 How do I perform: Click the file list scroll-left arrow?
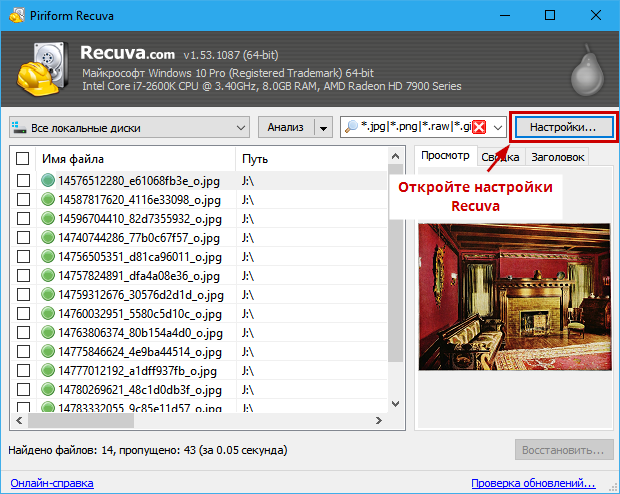tap(19, 420)
